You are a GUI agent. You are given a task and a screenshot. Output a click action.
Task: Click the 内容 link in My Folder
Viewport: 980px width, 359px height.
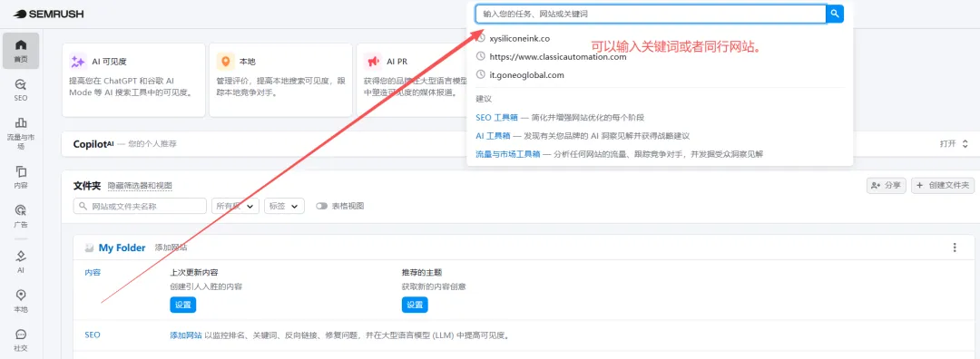[x=93, y=272]
